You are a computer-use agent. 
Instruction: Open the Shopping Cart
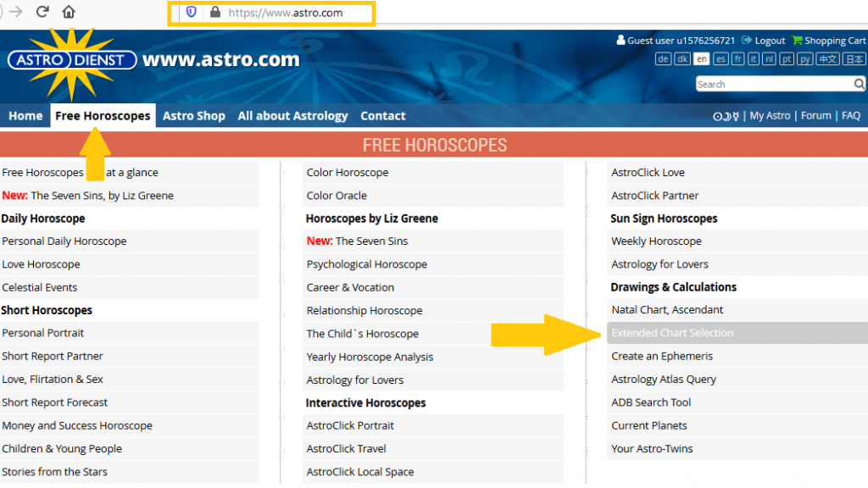point(835,41)
